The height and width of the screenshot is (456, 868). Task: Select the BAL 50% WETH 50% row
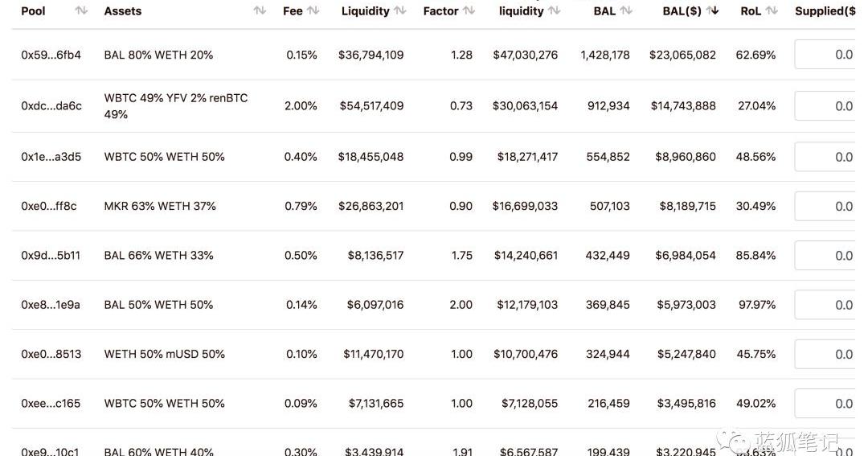click(158, 305)
